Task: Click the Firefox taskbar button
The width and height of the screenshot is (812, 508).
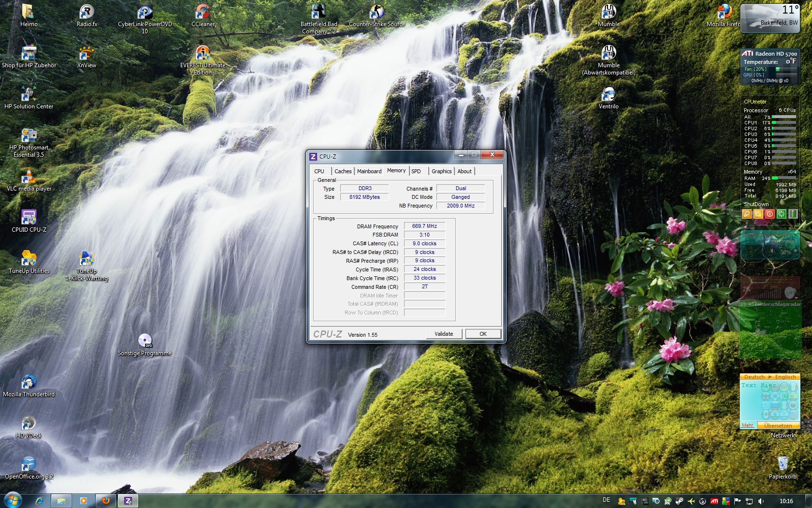Action: pos(105,501)
